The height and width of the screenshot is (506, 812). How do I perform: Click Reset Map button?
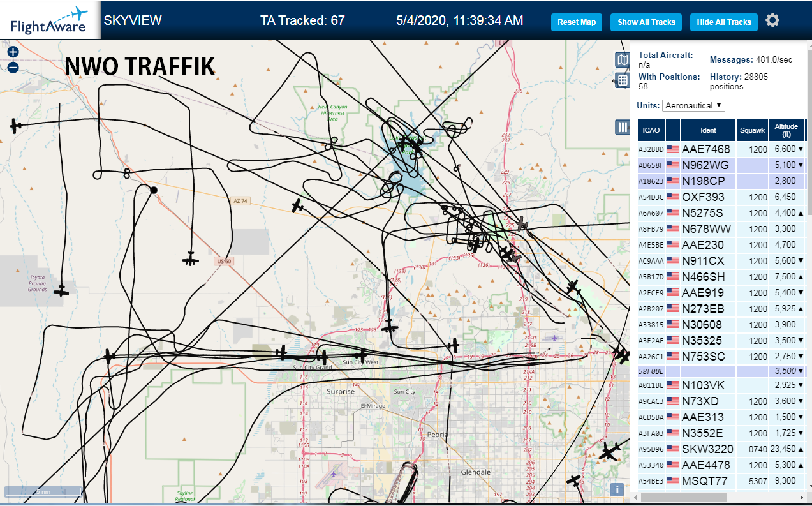pyautogui.click(x=577, y=22)
